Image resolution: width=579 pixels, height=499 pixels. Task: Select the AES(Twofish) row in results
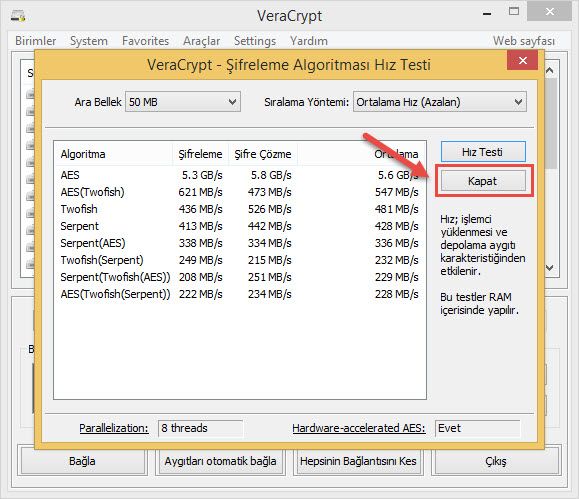[239, 192]
